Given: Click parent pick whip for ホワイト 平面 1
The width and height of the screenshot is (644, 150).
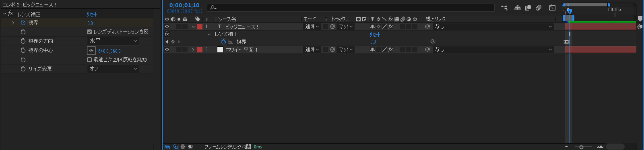Looking at the screenshot, I should (428, 50).
